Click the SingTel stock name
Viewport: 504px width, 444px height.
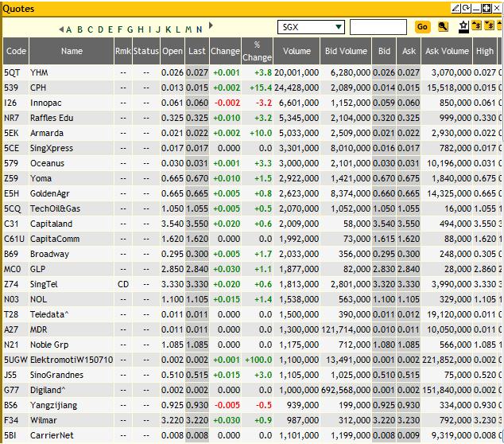pos(44,284)
